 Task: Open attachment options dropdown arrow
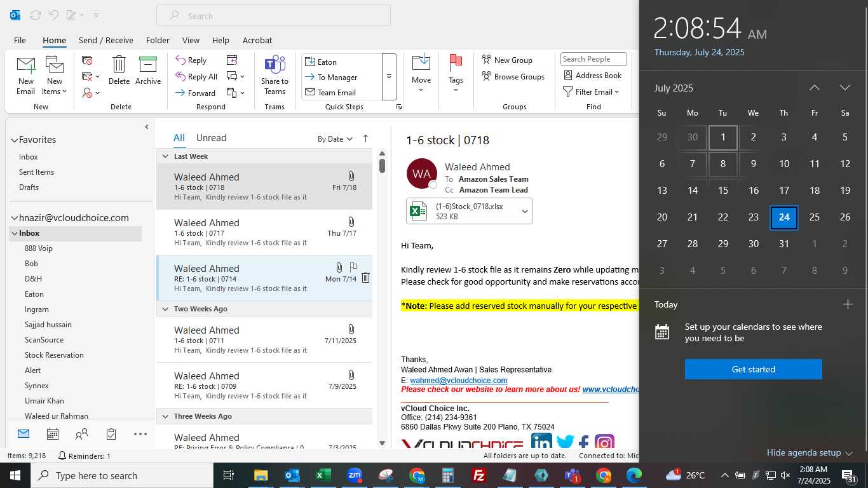pyautogui.click(x=525, y=211)
